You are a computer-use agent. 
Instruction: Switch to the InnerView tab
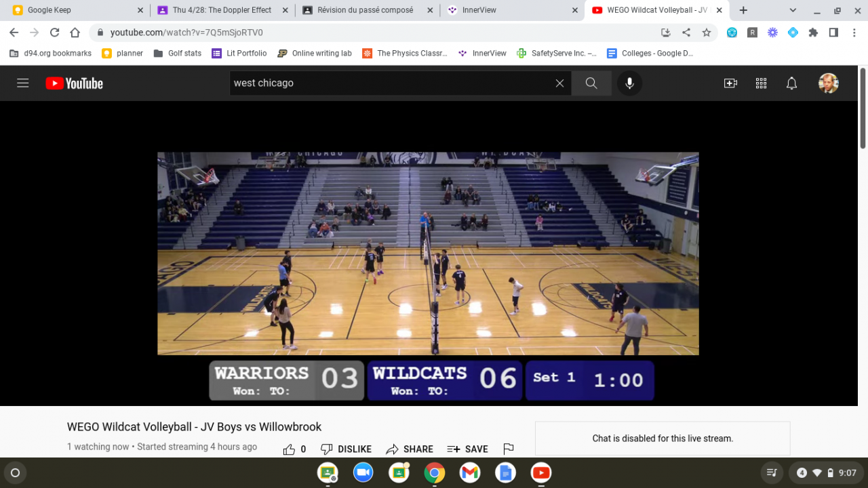tap(512, 10)
